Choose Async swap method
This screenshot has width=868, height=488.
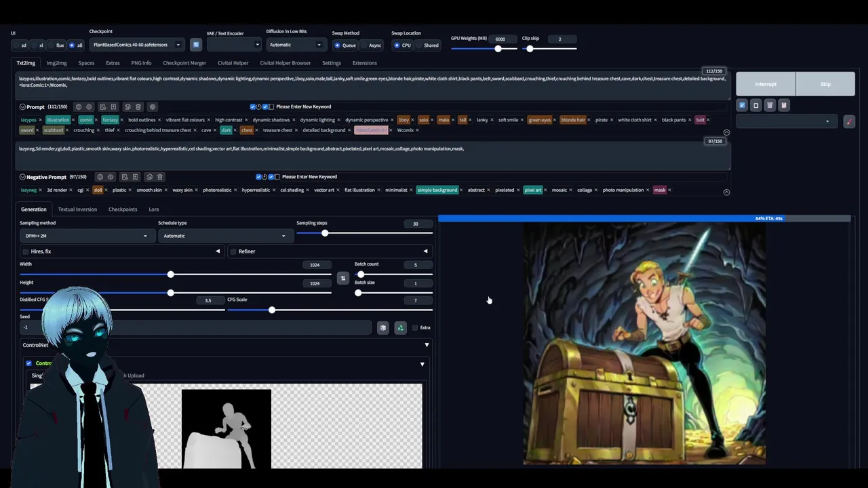coord(372,45)
